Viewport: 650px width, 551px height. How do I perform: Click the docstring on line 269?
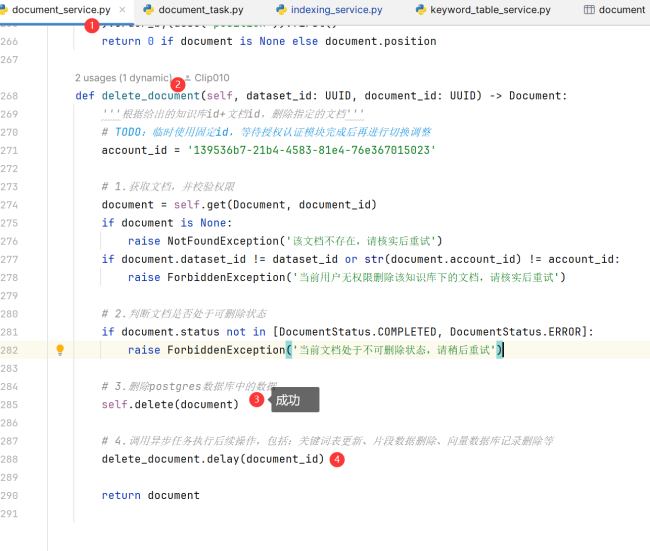[x=233, y=114]
